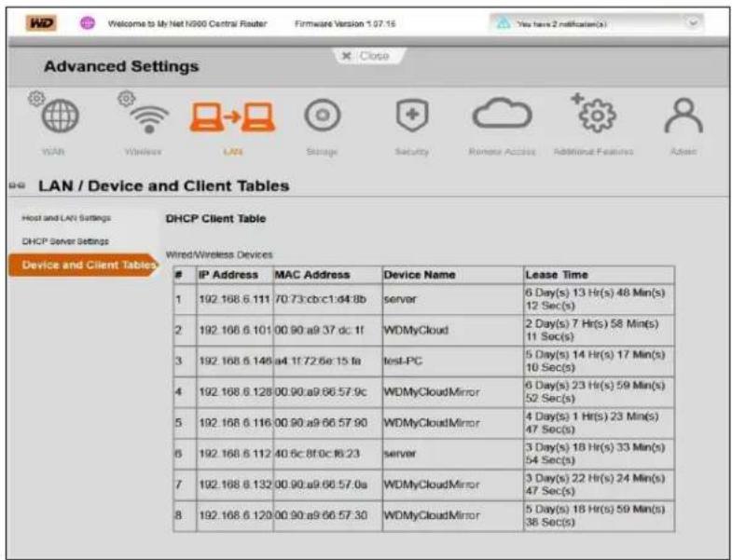Click WDMyCloudMirror in row 8

432,515
